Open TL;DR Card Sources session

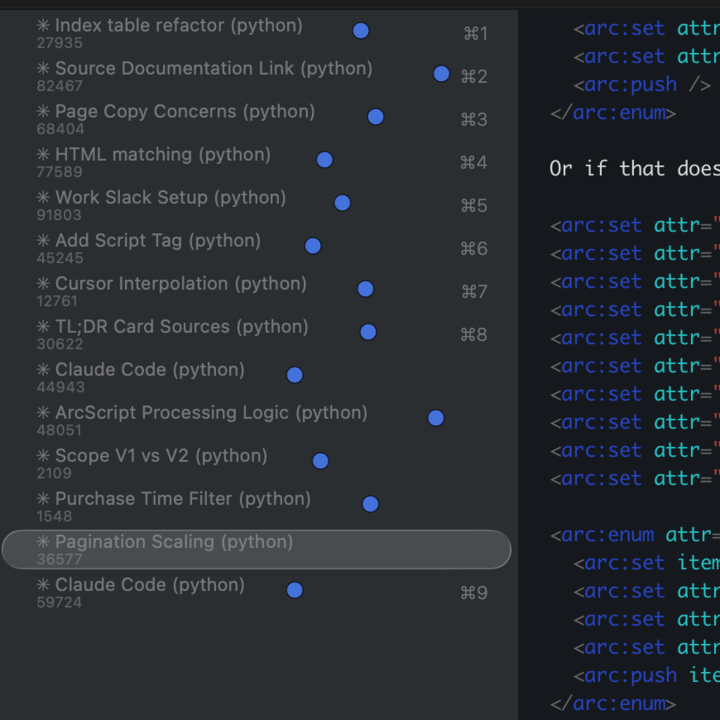[257, 335]
